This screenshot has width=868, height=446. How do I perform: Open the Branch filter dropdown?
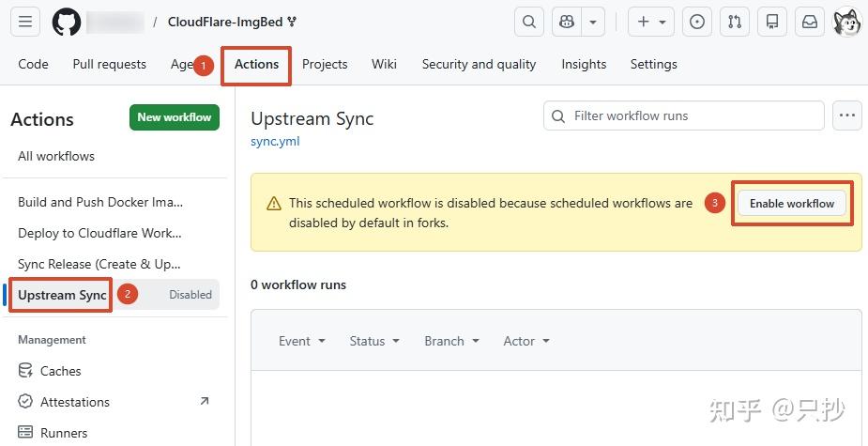click(x=451, y=341)
